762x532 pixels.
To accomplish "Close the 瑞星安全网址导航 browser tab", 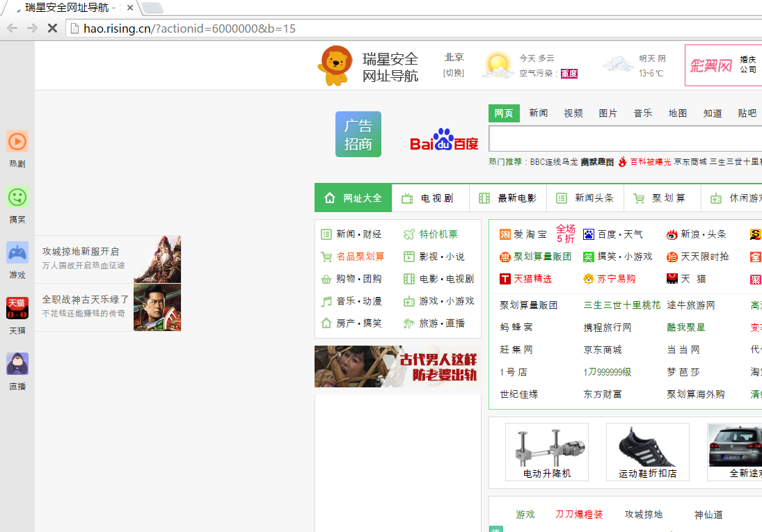I will coord(129,8).
